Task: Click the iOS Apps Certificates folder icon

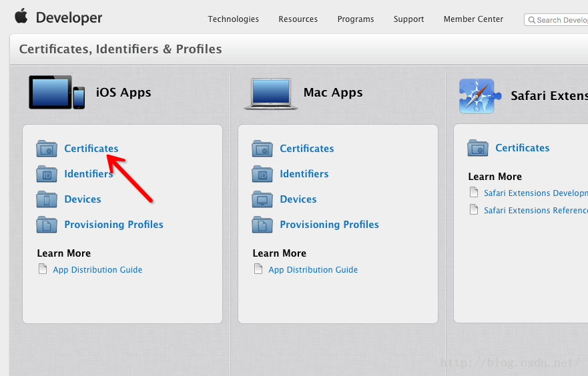Action: click(47, 149)
